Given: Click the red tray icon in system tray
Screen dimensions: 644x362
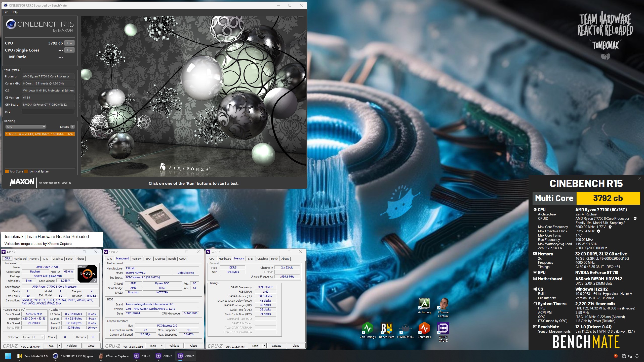Looking at the screenshot, I should tap(616, 356).
